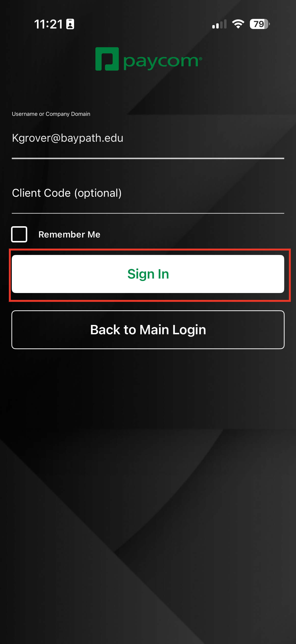Screen dimensions: 296x644
Task: Tap the registered trademark symbol after paycom
Action: click(201, 58)
